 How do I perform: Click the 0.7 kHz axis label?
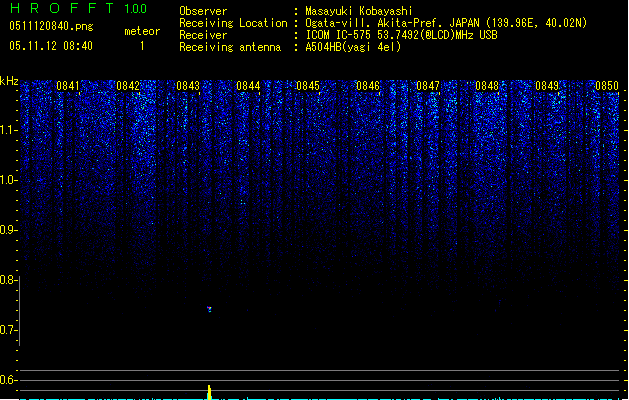(x=8, y=330)
